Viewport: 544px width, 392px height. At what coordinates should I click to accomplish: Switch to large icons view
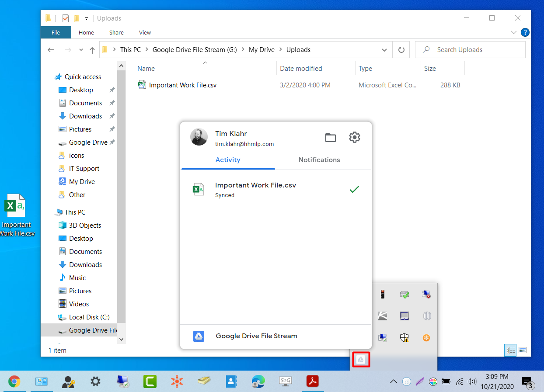pyautogui.click(x=522, y=350)
